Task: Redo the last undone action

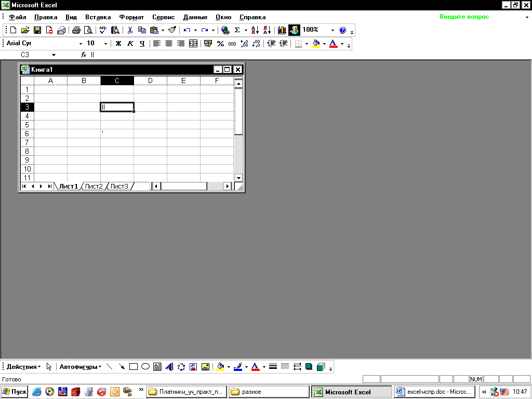Action: 205,30
